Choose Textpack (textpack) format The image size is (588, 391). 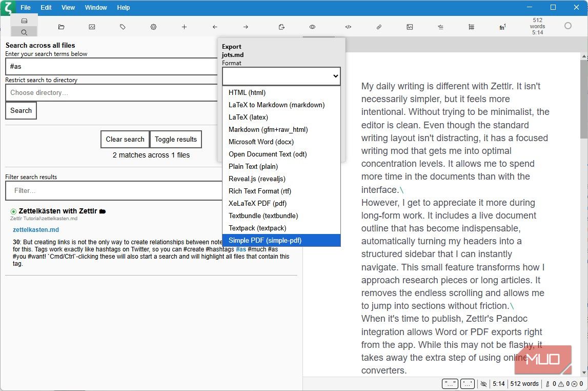[x=281, y=228]
